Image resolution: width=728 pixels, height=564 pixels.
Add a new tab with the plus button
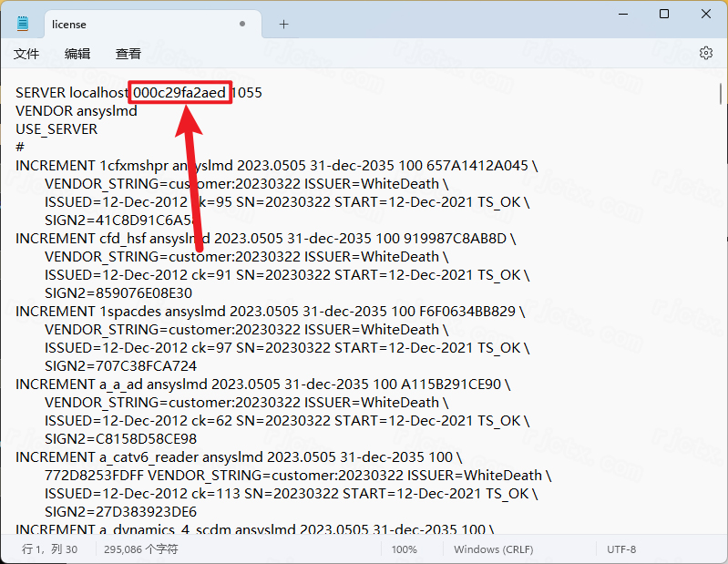[x=283, y=24]
